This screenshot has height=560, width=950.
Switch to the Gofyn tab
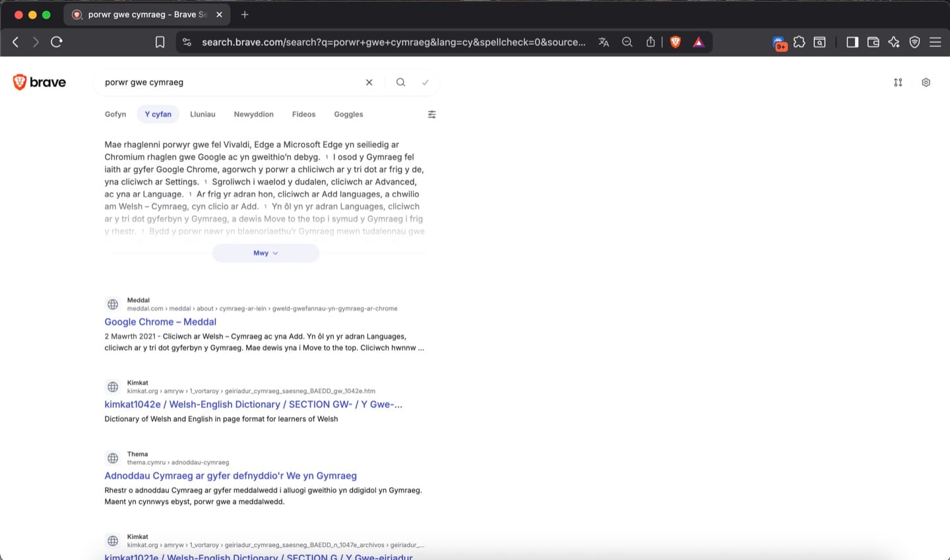[x=115, y=114]
